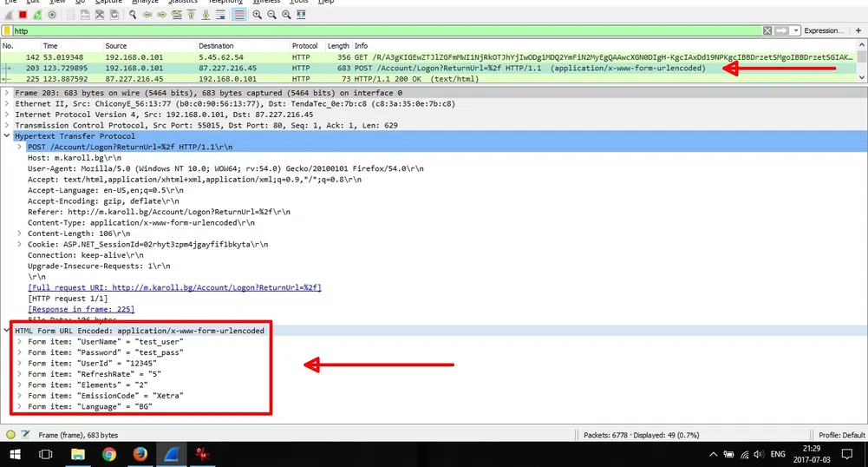868x467 pixels.
Task: Stop the running packet capture
Action: tap(22, 15)
